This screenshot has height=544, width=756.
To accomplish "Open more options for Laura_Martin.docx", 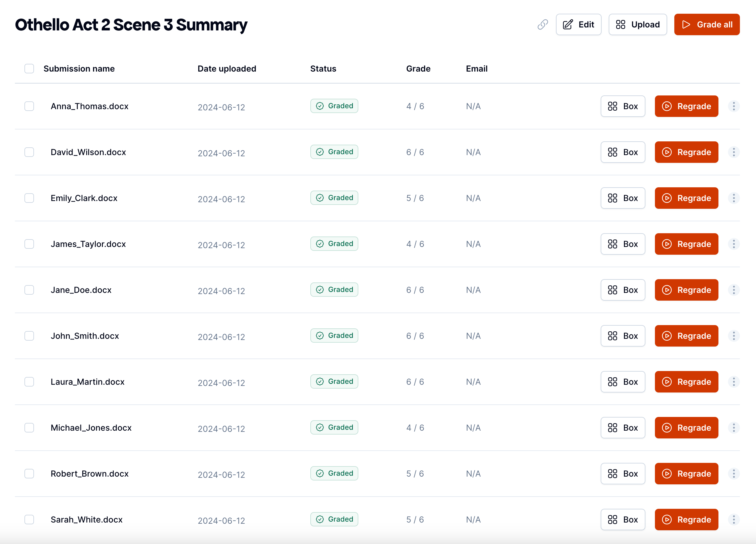I will click(733, 381).
